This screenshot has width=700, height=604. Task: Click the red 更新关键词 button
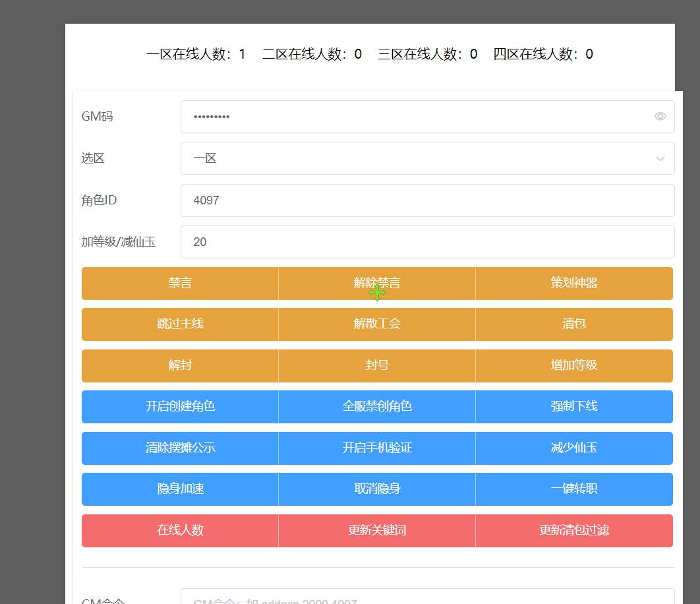pyautogui.click(x=377, y=531)
